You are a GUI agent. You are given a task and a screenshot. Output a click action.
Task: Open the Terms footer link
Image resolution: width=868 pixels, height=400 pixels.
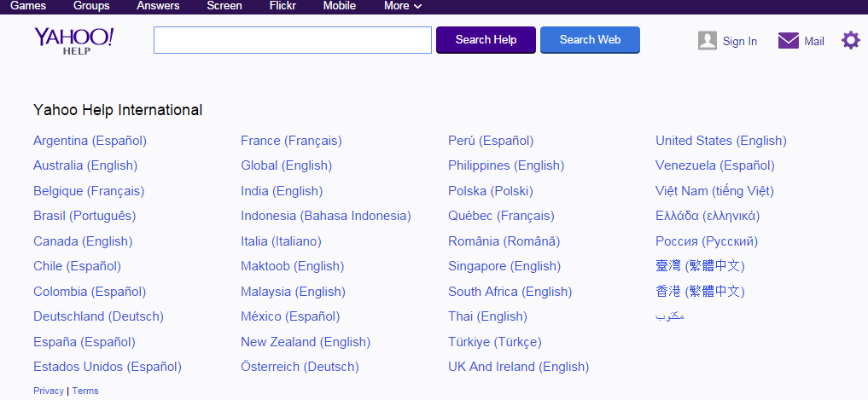(85, 391)
